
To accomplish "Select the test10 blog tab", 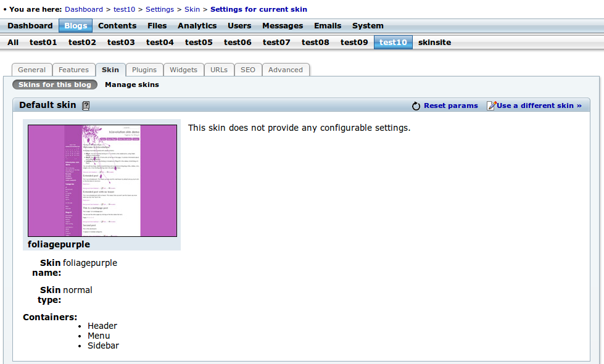I will click(x=393, y=43).
